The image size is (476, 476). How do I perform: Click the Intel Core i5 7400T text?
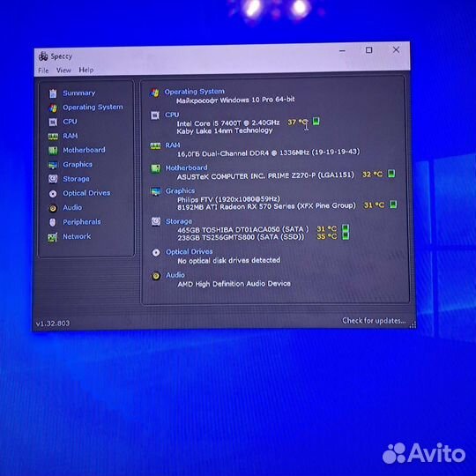[228, 123]
